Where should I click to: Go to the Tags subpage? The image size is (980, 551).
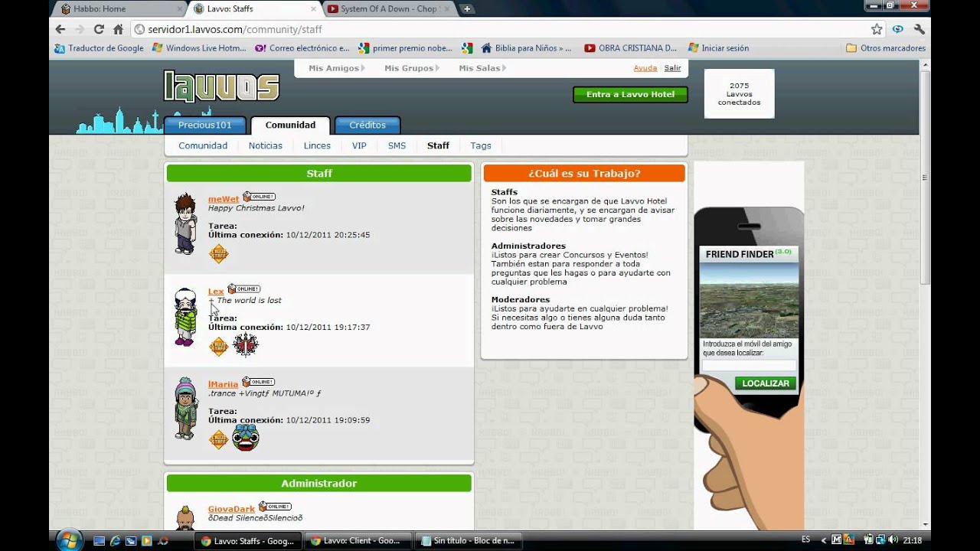(x=481, y=145)
